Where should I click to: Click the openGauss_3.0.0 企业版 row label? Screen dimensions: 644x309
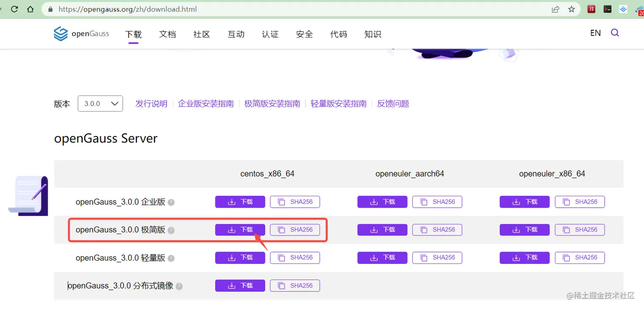click(x=121, y=202)
